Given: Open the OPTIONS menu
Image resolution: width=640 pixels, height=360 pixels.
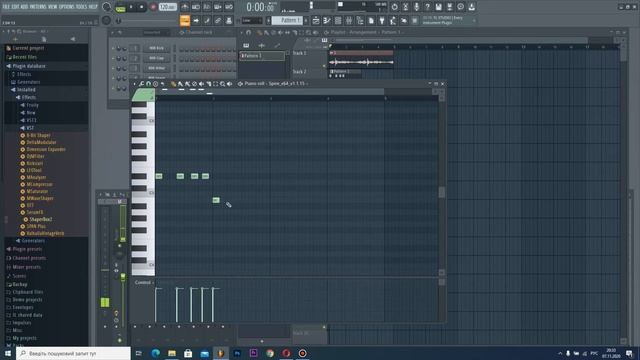Looking at the screenshot, I should coord(67,7).
